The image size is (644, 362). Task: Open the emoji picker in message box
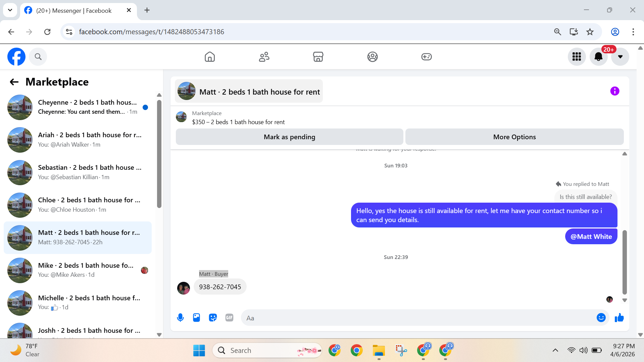(x=601, y=318)
